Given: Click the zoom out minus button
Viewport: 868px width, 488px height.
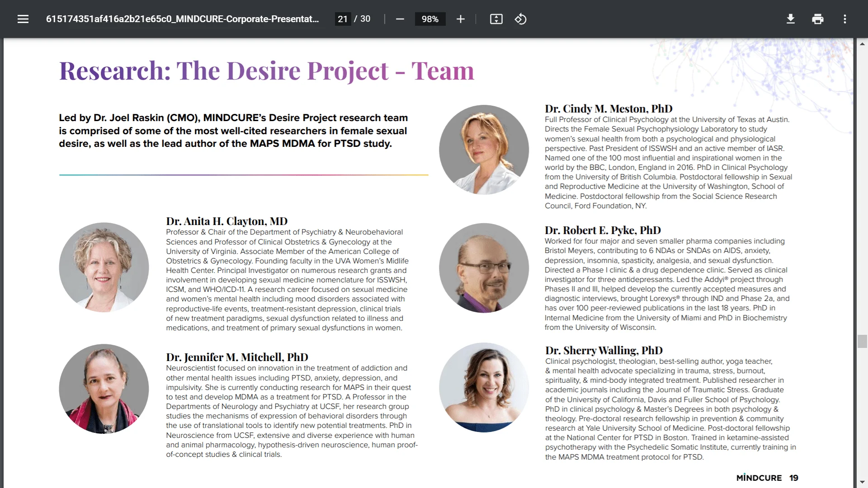Looking at the screenshot, I should (x=400, y=19).
